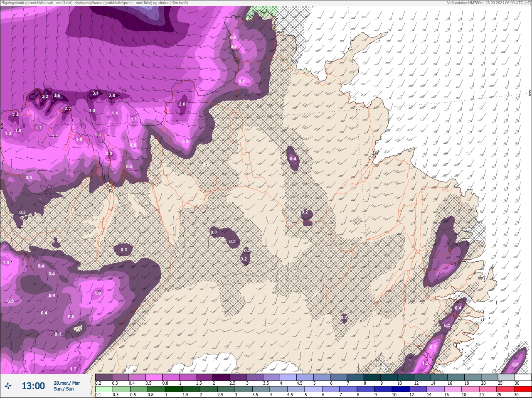Select the red 30 swatch in rain scale
This screenshot has width=532, height=398.
point(523,389)
